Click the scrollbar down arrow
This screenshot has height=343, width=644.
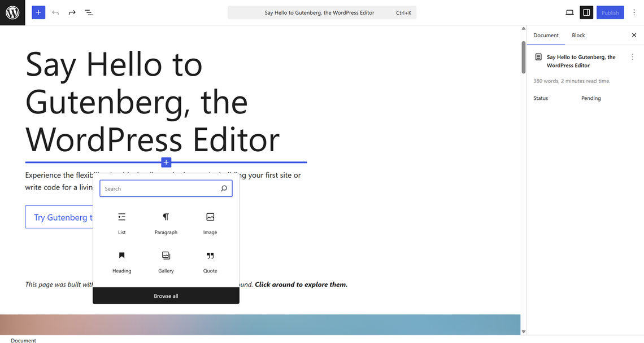pyautogui.click(x=523, y=332)
